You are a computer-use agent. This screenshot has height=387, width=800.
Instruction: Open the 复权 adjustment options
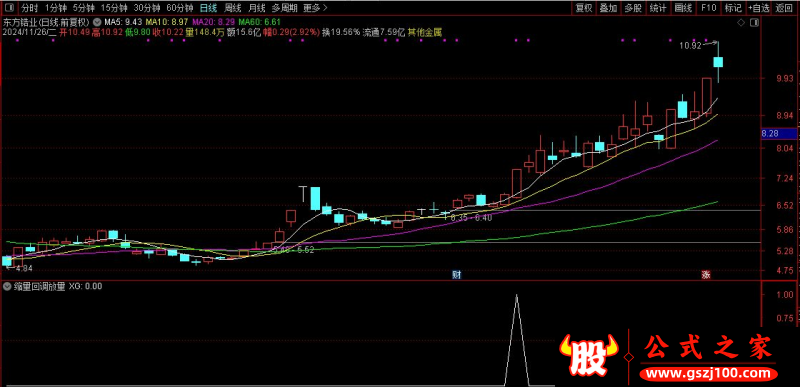584,8
